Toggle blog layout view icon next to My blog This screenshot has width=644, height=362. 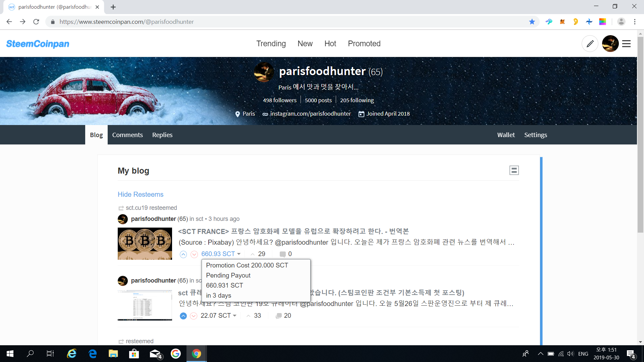(514, 170)
